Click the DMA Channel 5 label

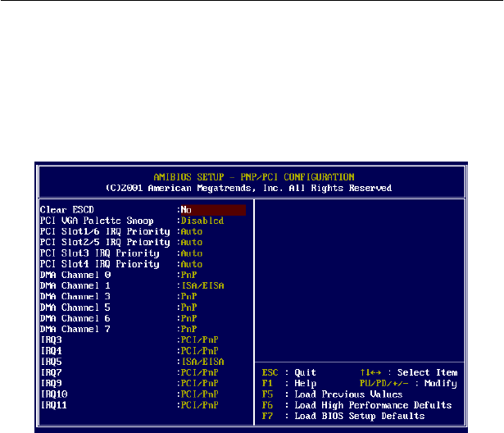75,308
